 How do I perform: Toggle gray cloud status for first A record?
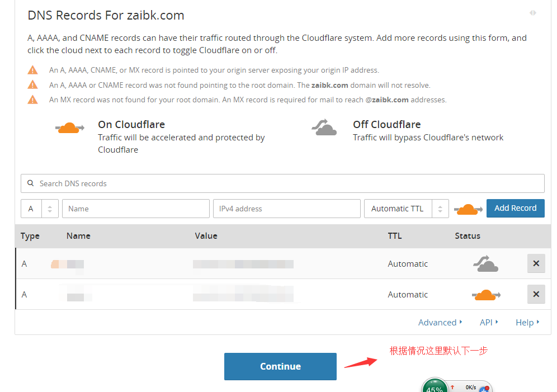pos(485,264)
